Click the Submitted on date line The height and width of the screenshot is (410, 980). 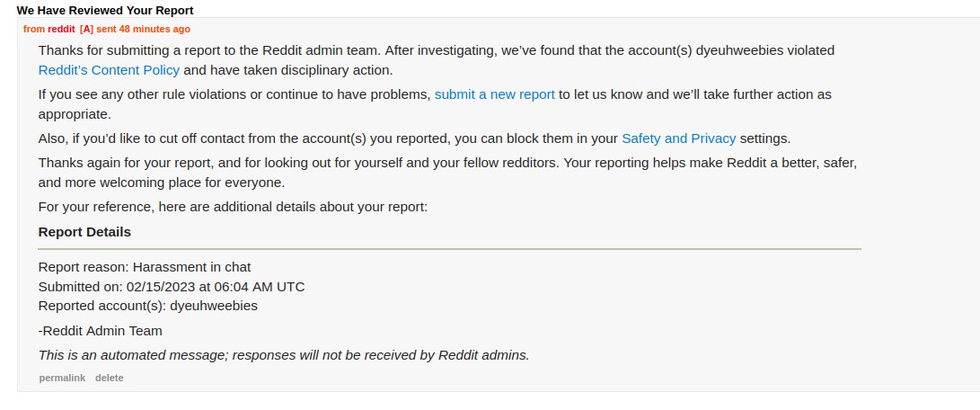pyautogui.click(x=171, y=287)
